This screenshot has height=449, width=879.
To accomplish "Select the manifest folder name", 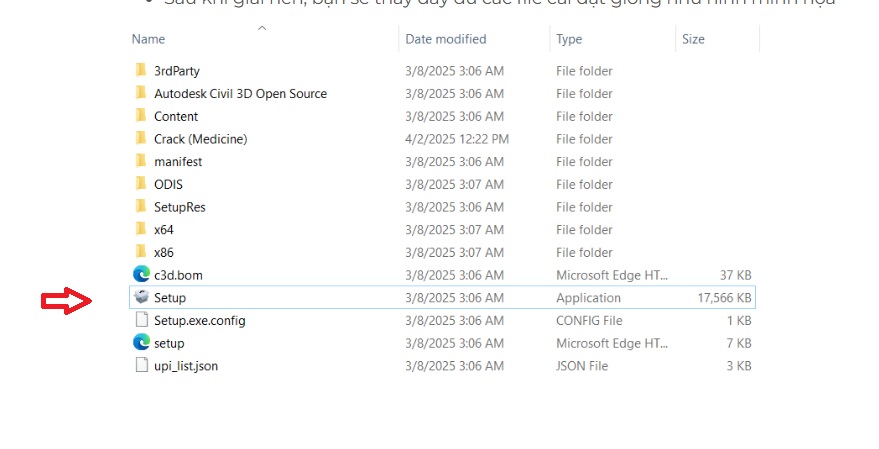I will coord(178,162).
